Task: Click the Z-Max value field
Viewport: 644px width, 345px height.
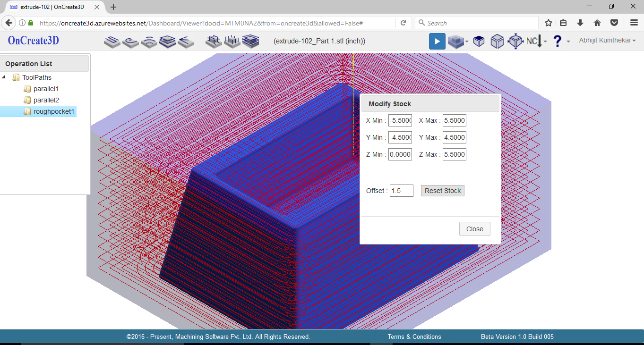Action: click(x=454, y=154)
